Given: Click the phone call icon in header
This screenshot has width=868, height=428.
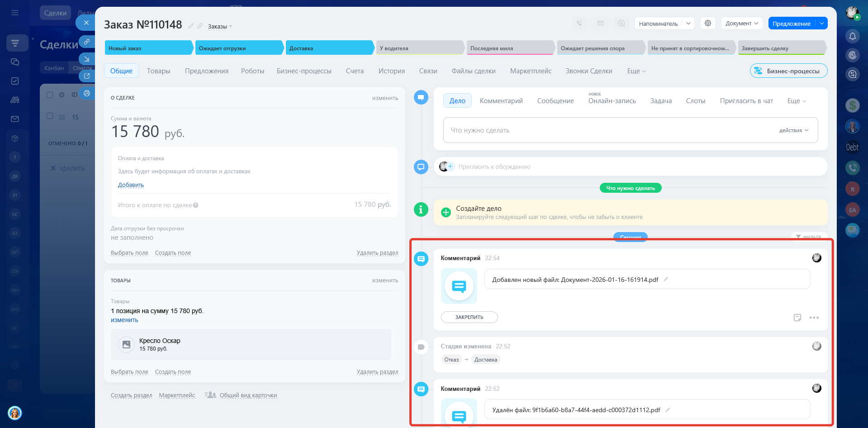Looking at the screenshot, I should pyautogui.click(x=579, y=24).
